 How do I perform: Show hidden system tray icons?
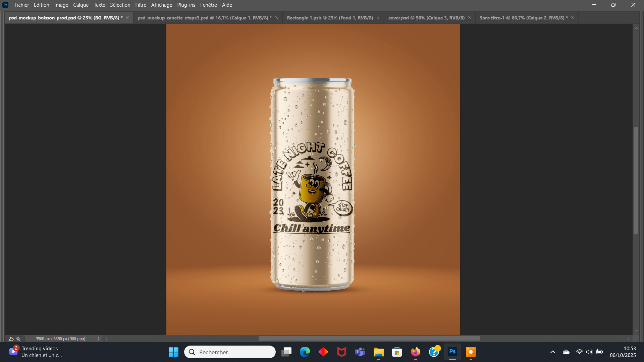[552, 352]
